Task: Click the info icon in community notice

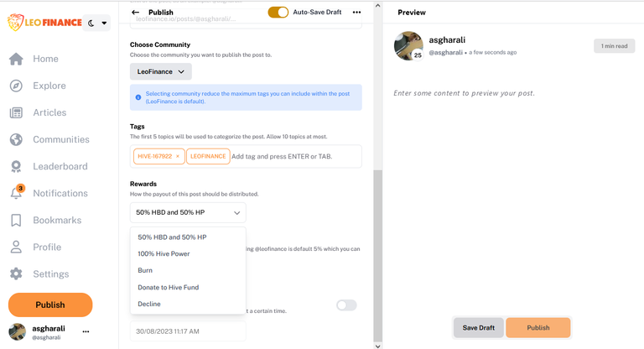Action: click(x=138, y=97)
